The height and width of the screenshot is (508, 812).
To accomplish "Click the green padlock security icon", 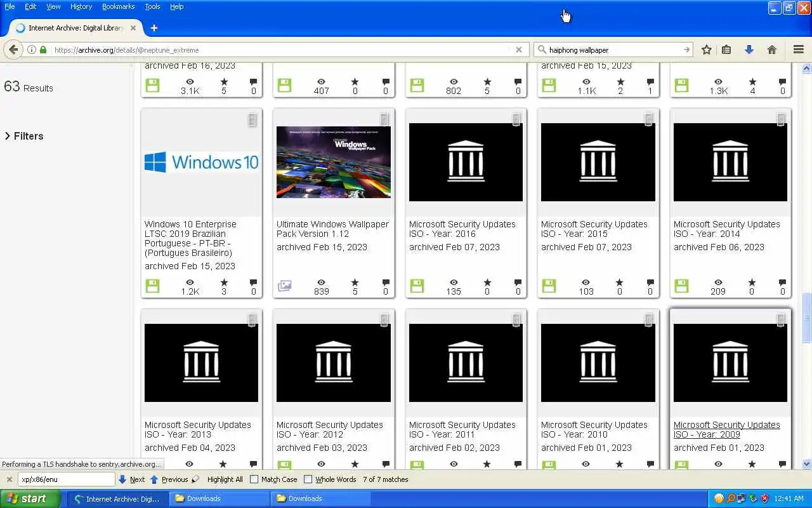I will point(43,50).
